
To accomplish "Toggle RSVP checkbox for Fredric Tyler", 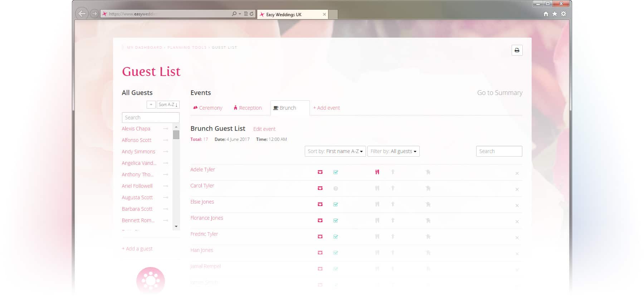I will [336, 237].
